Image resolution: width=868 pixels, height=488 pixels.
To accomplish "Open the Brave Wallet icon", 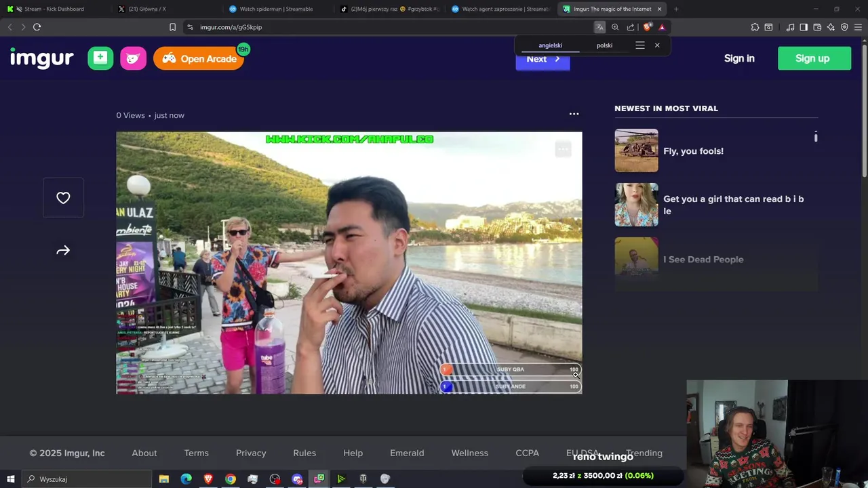I will pos(817,27).
